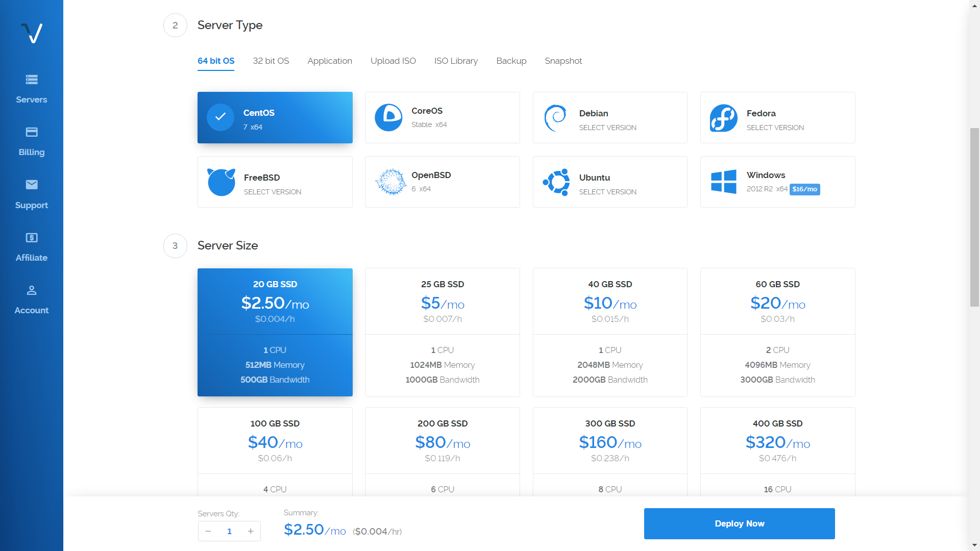The height and width of the screenshot is (551, 980).
Task: Expand Fedora SELECT VERSION list
Action: pos(775,128)
